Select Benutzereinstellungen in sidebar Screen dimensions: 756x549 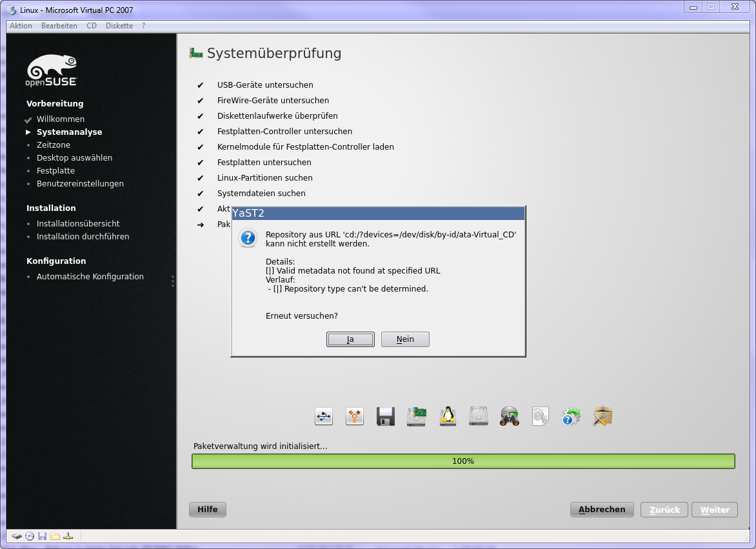(80, 184)
